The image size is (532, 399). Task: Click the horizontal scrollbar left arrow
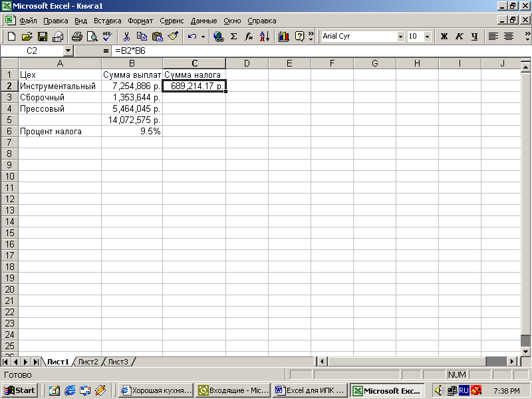pyautogui.click(x=322, y=362)
